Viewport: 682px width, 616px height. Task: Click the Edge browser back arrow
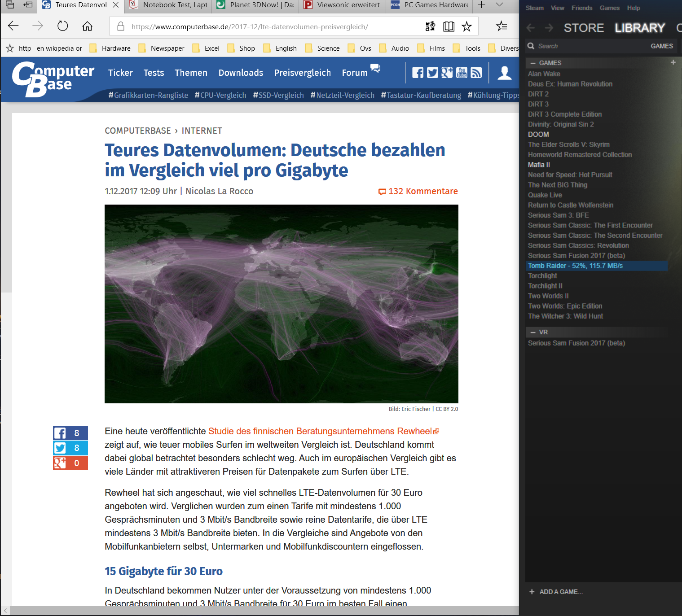(13, 26)
